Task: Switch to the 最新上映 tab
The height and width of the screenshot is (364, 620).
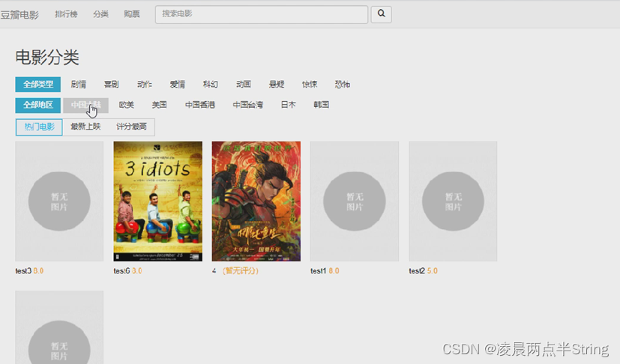Action: (x=85, y=127)
